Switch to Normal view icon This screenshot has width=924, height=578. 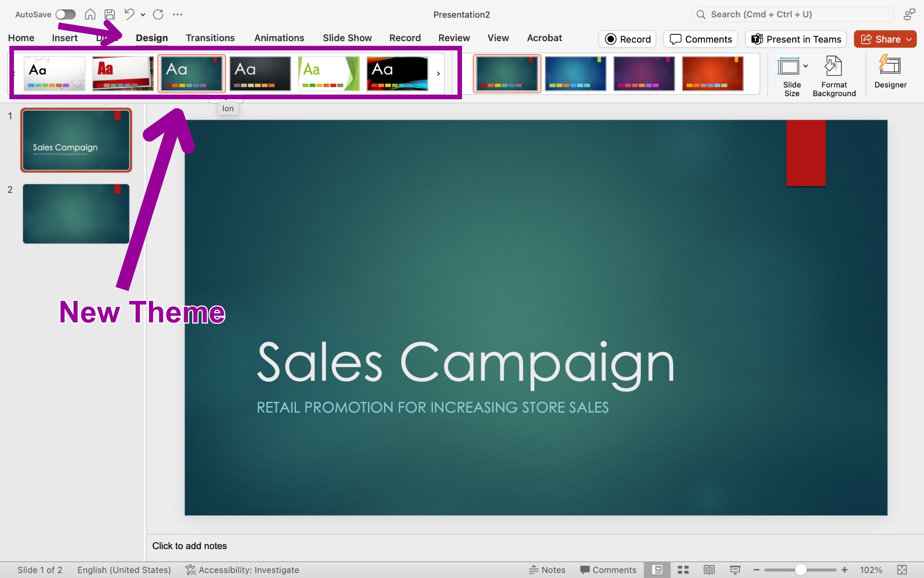657,570
